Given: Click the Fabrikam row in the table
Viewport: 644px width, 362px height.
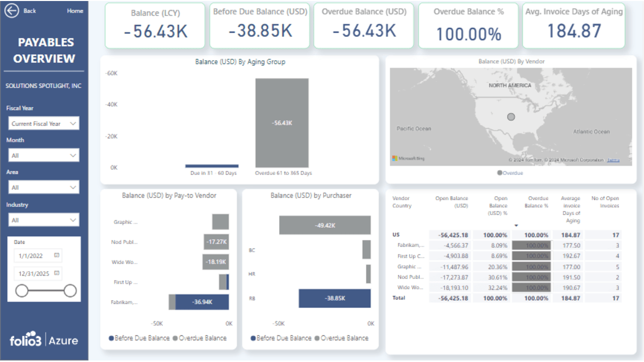Looking at the screenshot, I should (506, 245).
